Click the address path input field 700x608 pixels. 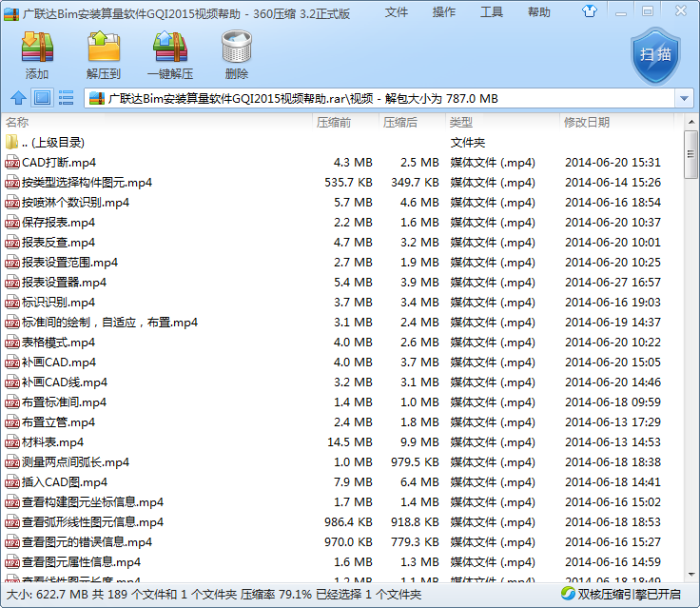(x=379, y=98)
